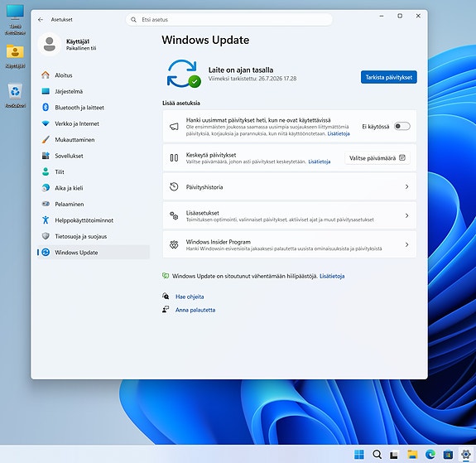Click the Bluetooth ja laitteet icon in sidebar
Image resolution: width=476 pixels, height=463 pixels.
pyautogui.click(x=46, y=107)
